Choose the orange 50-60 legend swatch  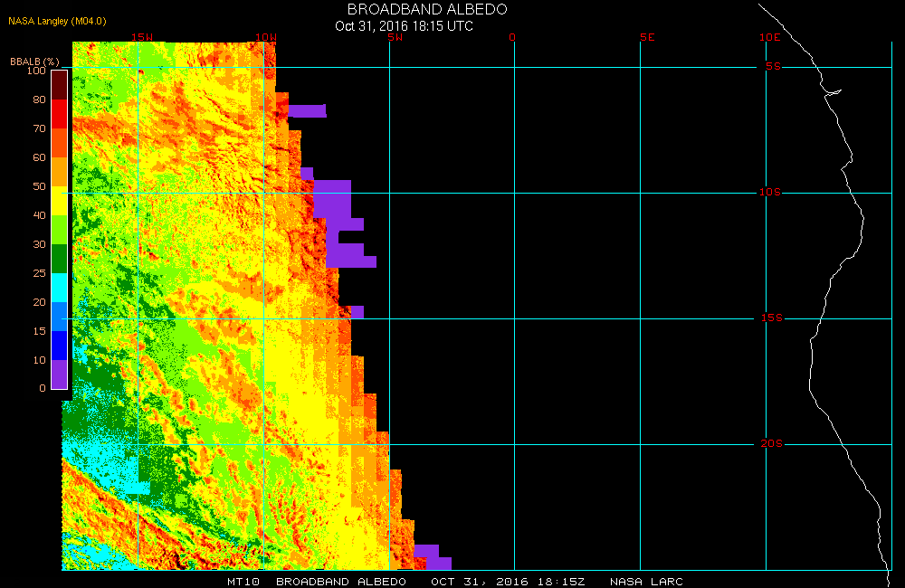click(x=59, y=172)
